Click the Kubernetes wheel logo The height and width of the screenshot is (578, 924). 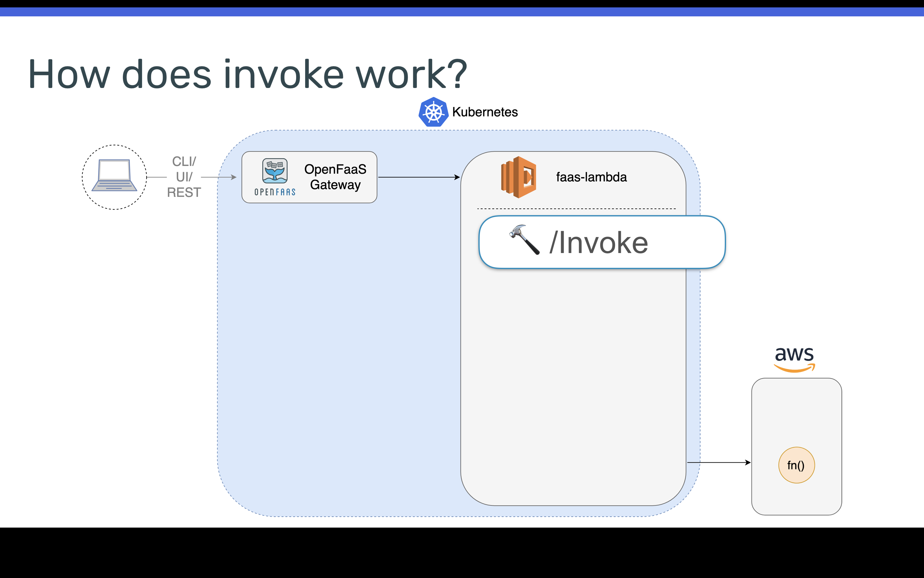point(433,112)
